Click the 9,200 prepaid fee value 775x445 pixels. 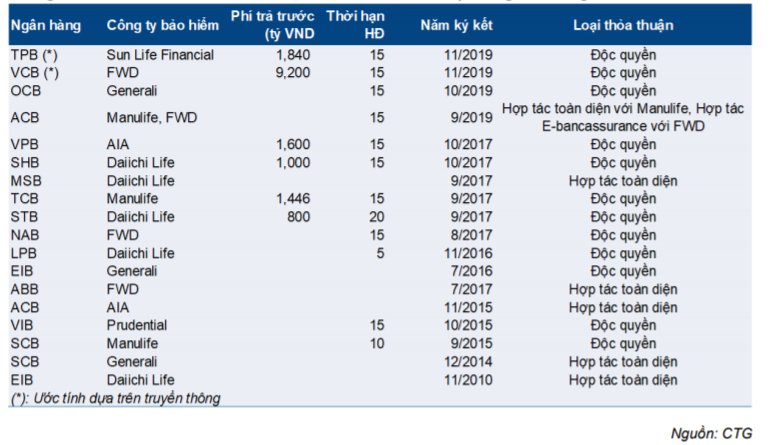(x=291, y=72)
